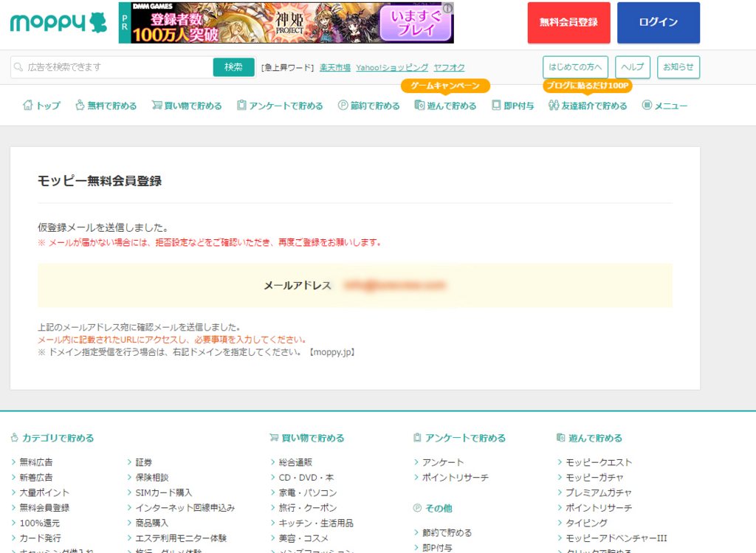
Task: Open 美容・コスメ footer link
Action: point(303,538)
